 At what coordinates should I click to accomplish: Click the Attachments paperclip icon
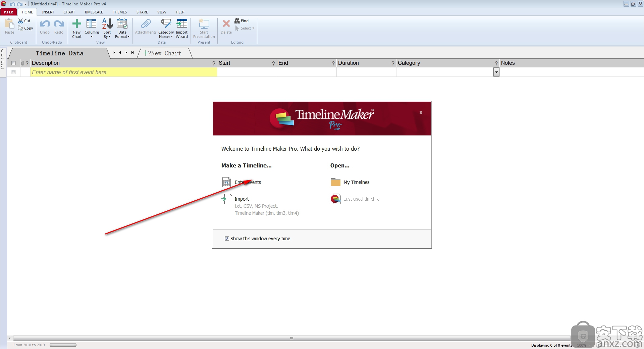pos(146,24)
